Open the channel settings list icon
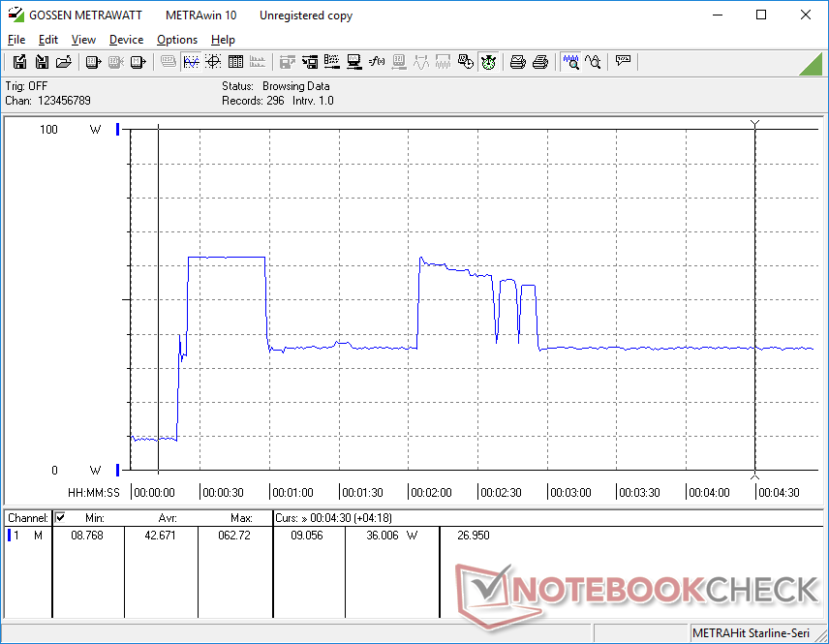The width and height of the screenshot is (829, 644). coord(332,62)
